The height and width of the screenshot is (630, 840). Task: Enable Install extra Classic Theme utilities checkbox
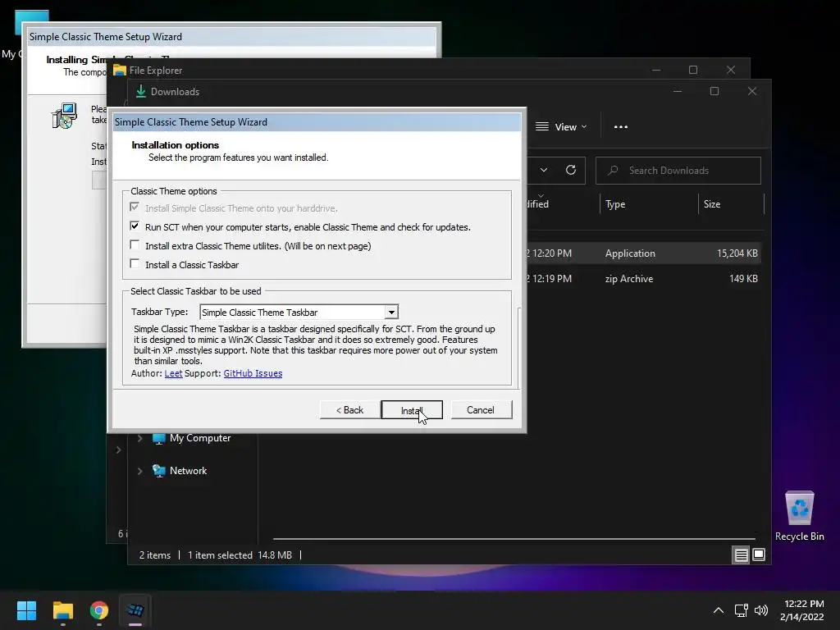pos(135,244)
